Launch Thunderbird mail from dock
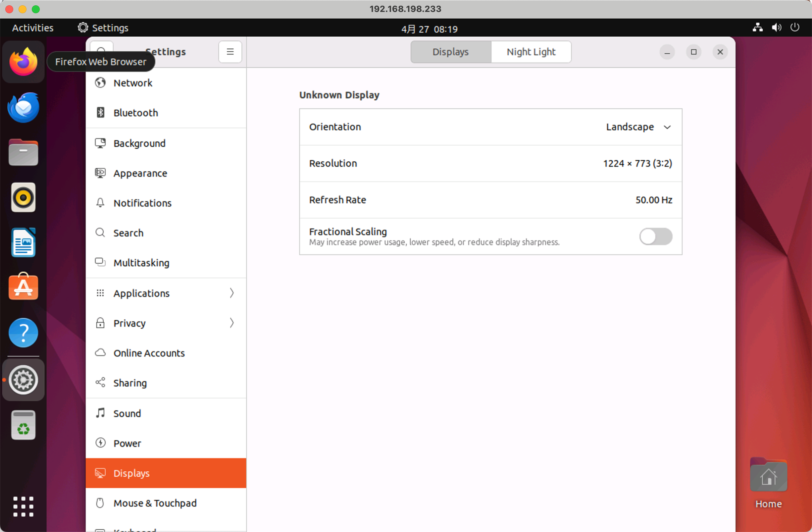Screen dimensions: 812x532 pyautogui.click(x=23, y=107)
